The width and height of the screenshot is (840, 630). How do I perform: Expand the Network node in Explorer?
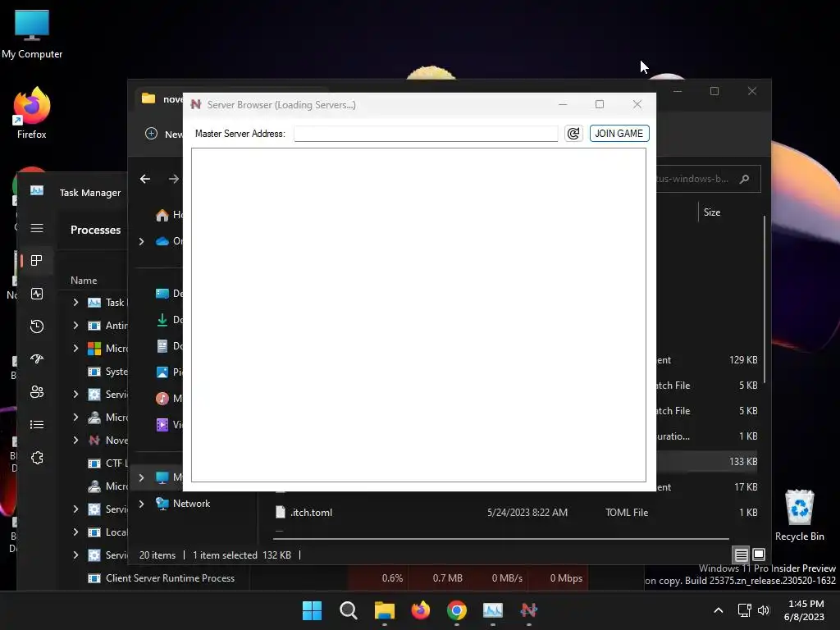141,504
